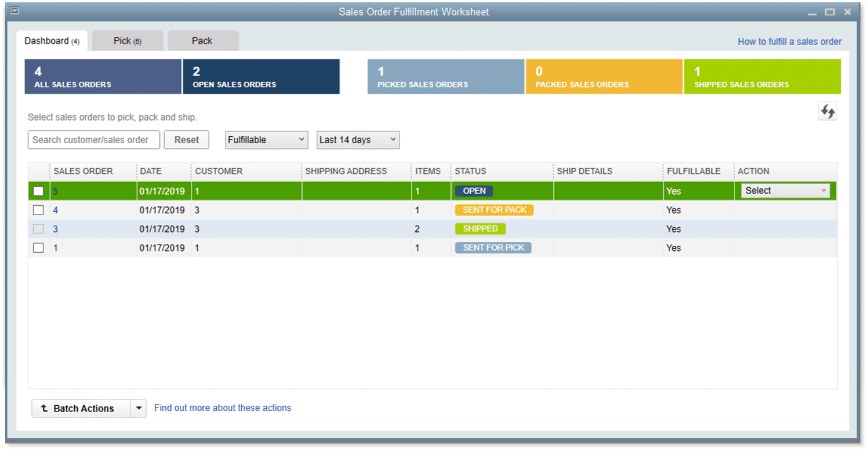Click the OPEN status badge

474,191
